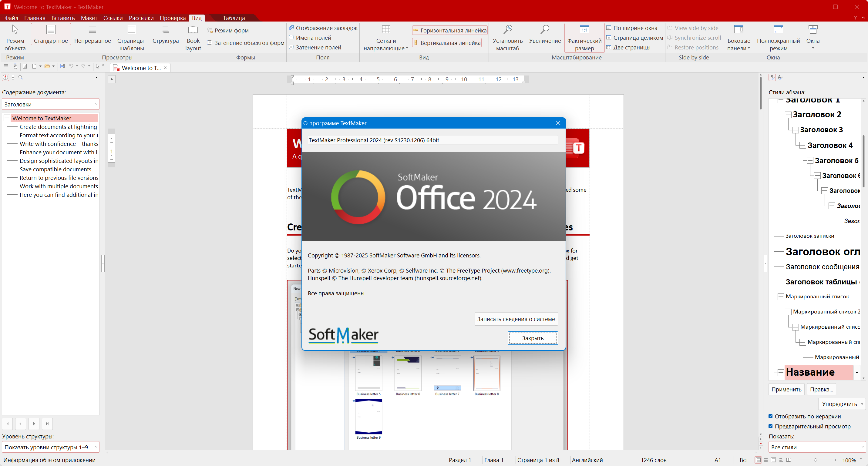The width and height of the screenshot is (868, 466).
Task: Click the Book layout view icon
Action: coord(193,30)
